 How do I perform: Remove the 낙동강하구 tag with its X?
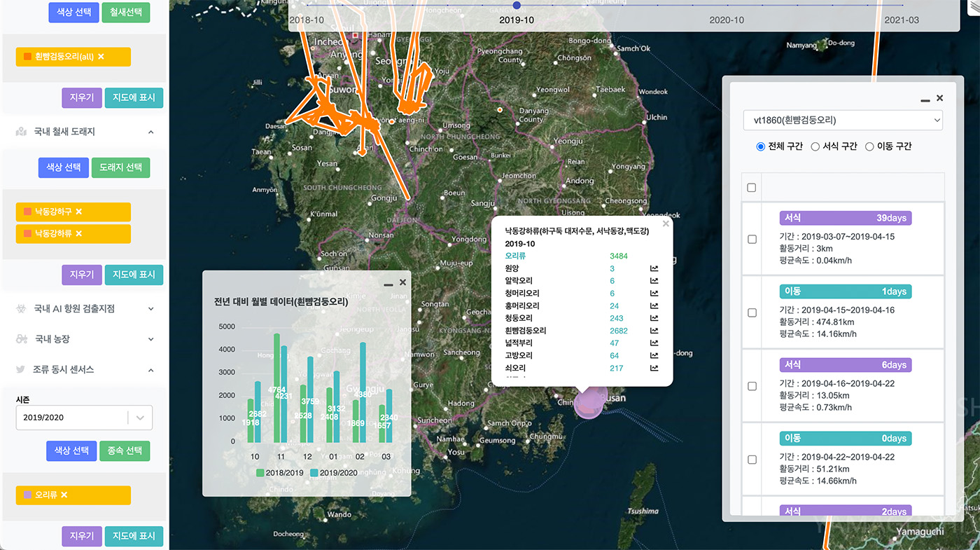(79, 212)
